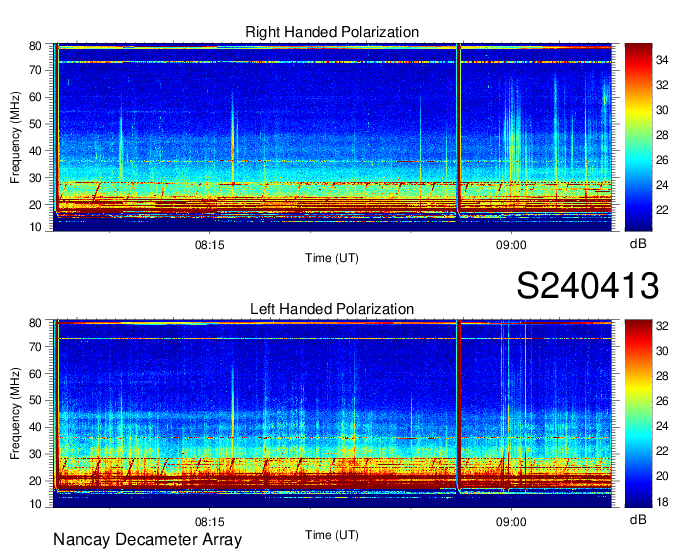Click the lower colorbar's 24 dB tick label
The width and height of the screenshot is (680, 552).
click(662, 427)
